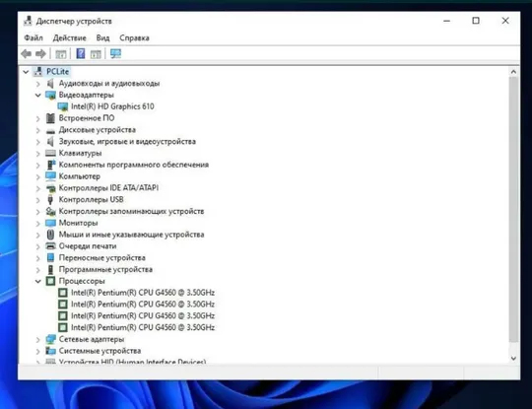
Task: Click the Компьютер monitor icon
Action: tap(50, 176)
